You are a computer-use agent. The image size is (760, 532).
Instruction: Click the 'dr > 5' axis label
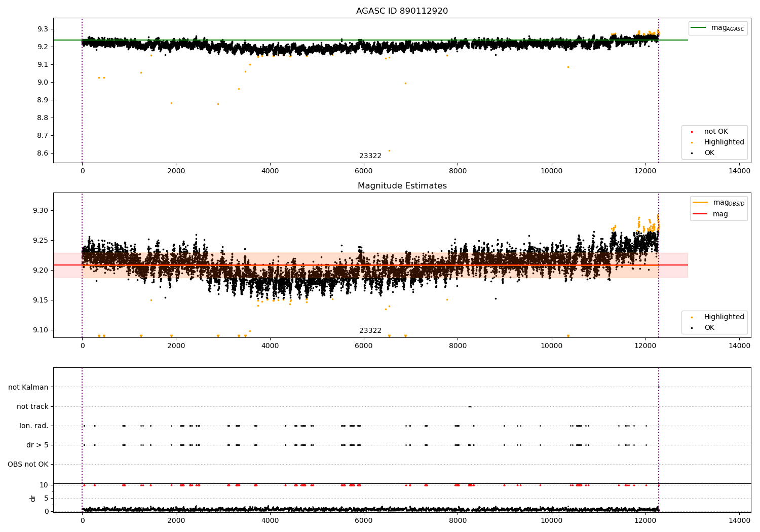point(37,445)
